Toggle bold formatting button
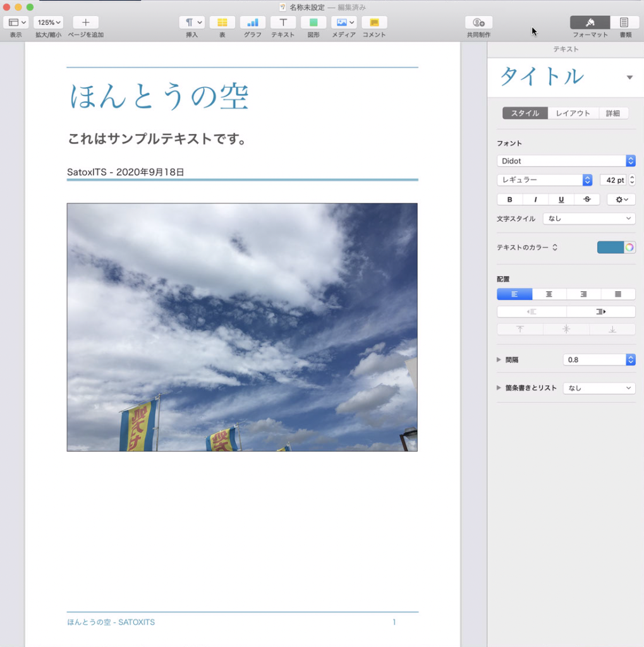 [x=510, y=200]
